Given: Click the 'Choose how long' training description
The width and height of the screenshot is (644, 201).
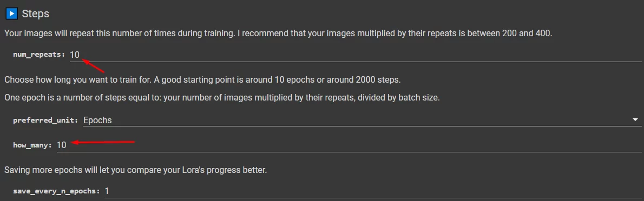Looking at the screenshot, I should [202, 79].
